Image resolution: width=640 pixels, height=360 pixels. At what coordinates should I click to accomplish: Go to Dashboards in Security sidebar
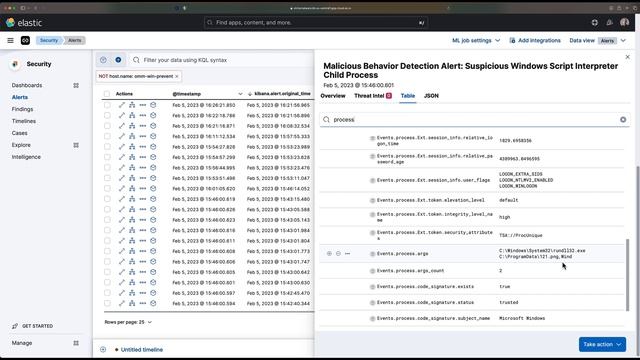[27, 85]
